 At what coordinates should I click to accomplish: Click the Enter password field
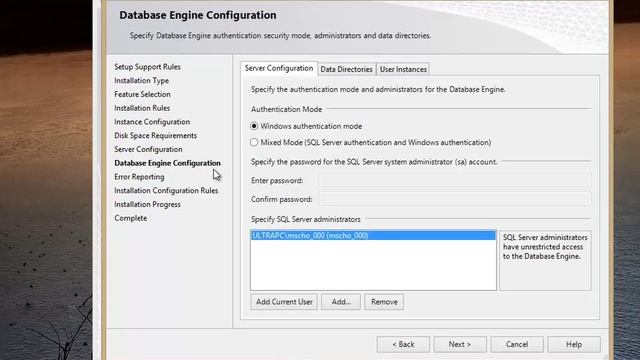tap(455, 180)
